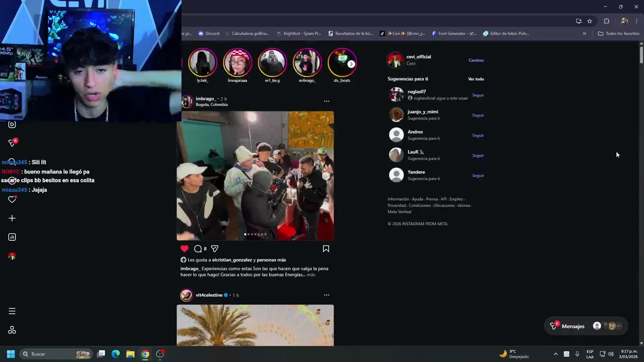Viewport: 644px width, 362px height.
Task: Follow LauR with Seguir
Action: 478,155
